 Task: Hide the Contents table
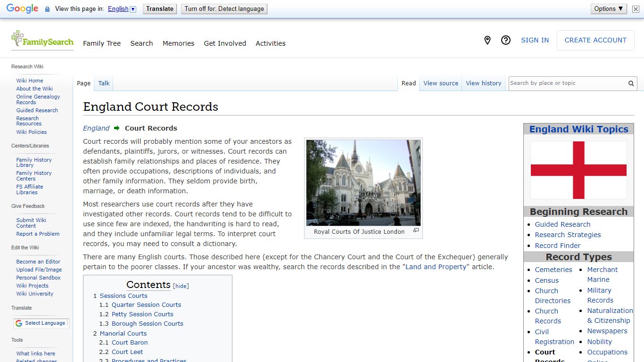181,286
